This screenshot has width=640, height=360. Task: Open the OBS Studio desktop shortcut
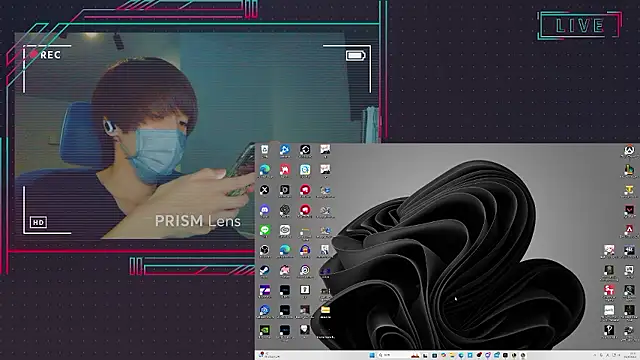click(264, 250)
